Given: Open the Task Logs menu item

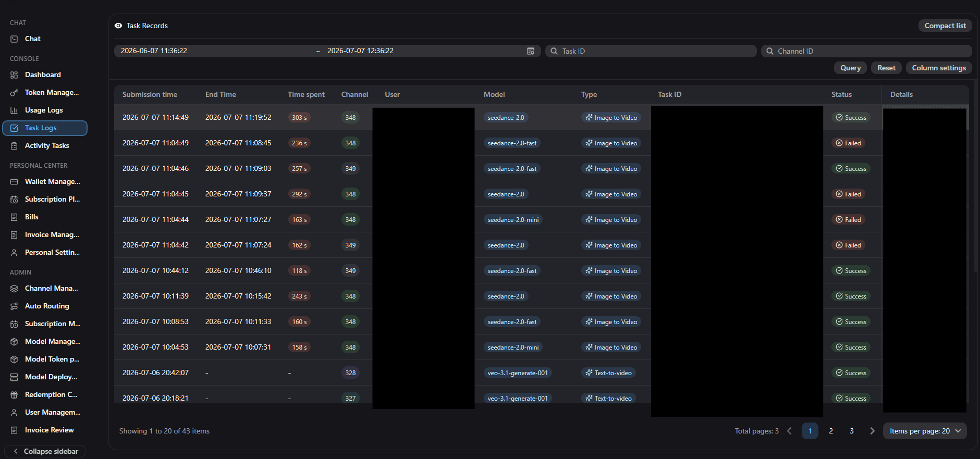Looking at the screenshot, I should (x=45, y=128).
